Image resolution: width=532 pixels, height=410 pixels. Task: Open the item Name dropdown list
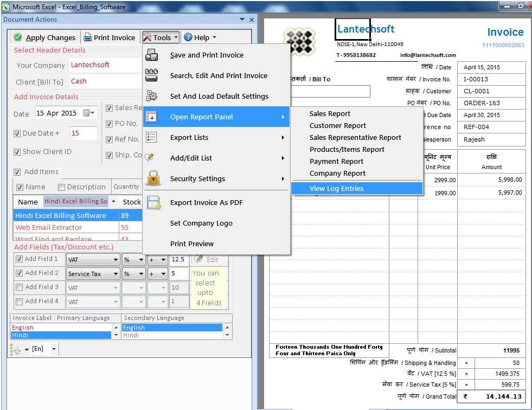pyautogui.click(x=114, y=202)
